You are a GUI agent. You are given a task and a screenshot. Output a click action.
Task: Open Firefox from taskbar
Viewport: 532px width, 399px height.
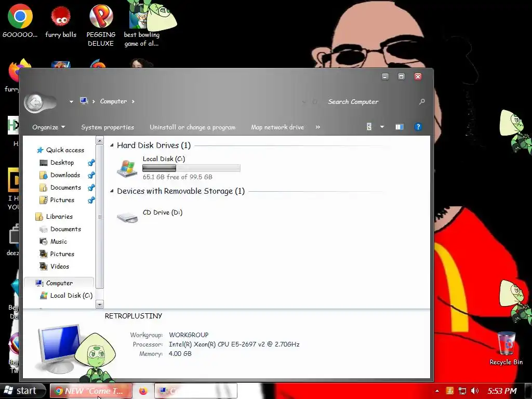(x=143, y=391)
